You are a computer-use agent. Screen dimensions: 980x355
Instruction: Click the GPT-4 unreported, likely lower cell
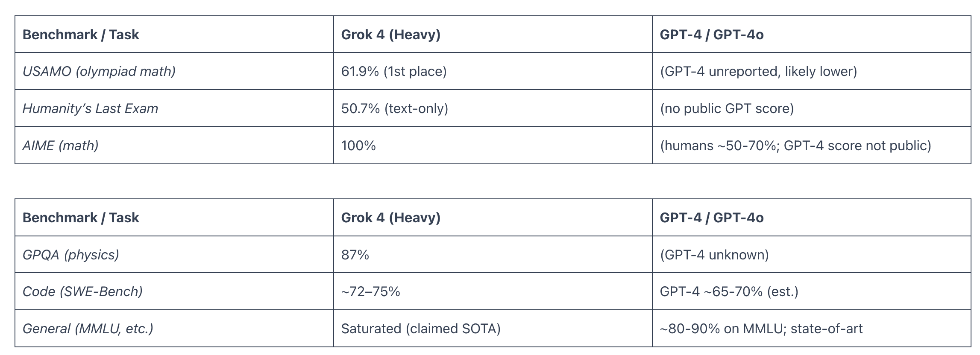(812, 71)
